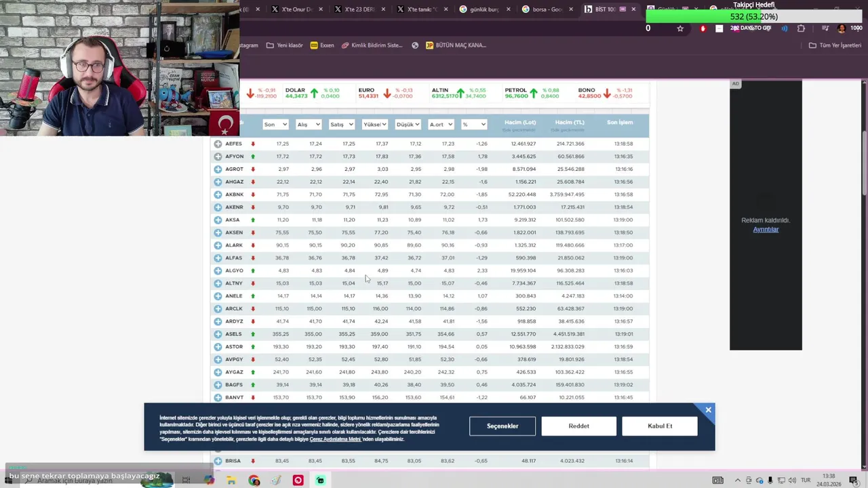Expand the ALFAS row plus icon
Screen dimensions: 868x488
[218, 258]
